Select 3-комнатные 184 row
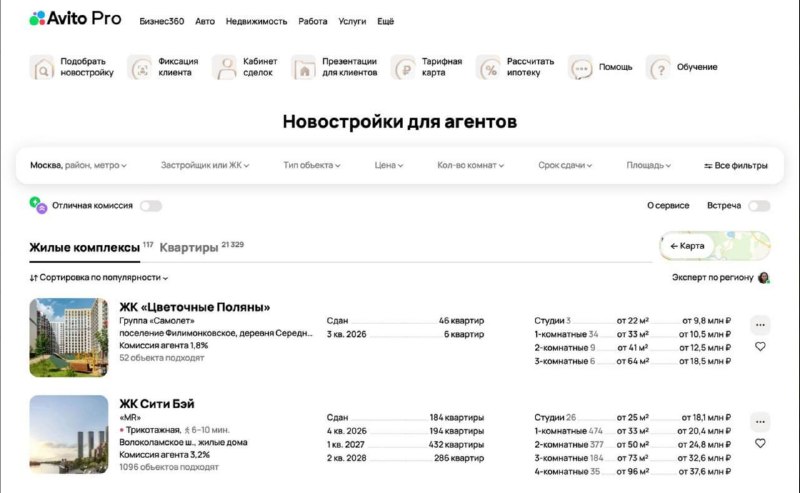This screenshot has height=493, width=800. coord(633,458)
